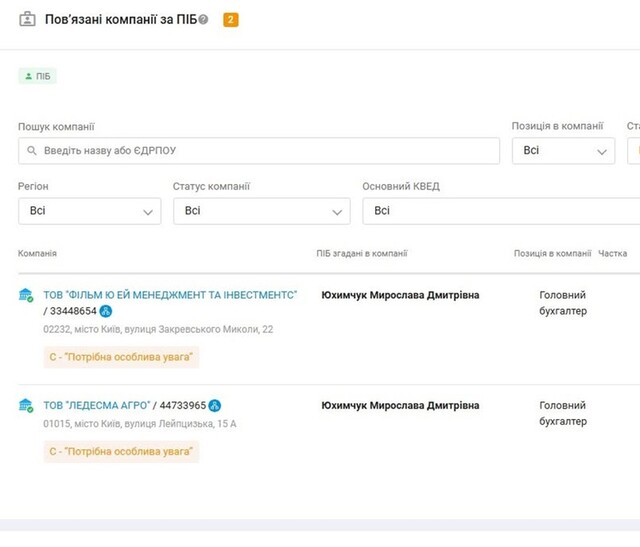Click the blue connections icon next to 44733965

pos(215,405)
